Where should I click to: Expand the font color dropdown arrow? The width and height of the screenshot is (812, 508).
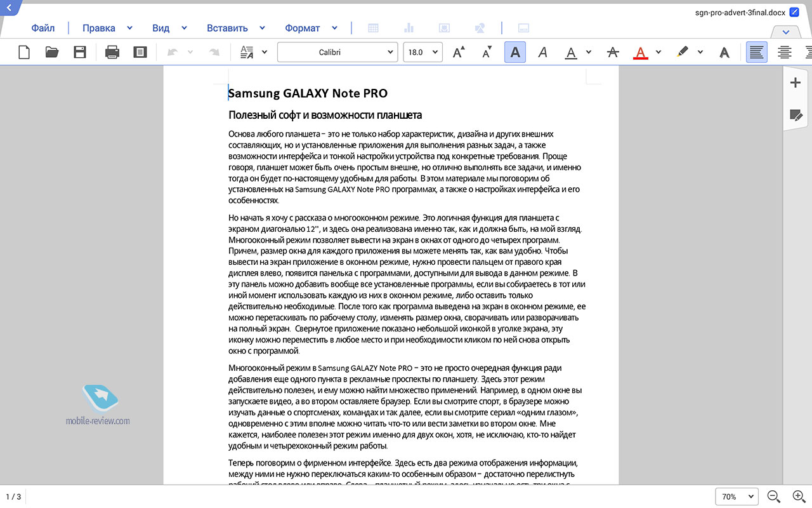(x=658, y=52)
